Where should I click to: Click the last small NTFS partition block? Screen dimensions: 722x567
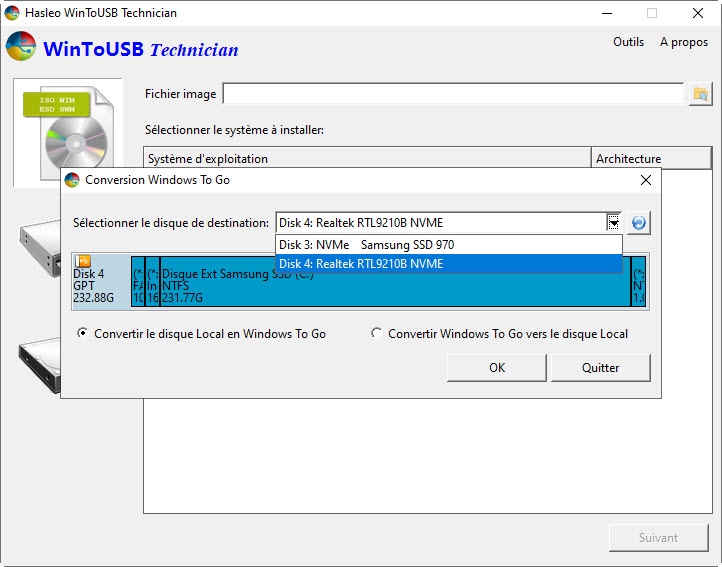(639, 281)
